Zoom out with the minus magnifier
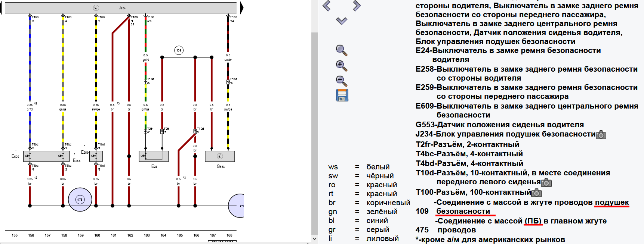This screenshot has height=244, width=644. [x=342, y=81]
